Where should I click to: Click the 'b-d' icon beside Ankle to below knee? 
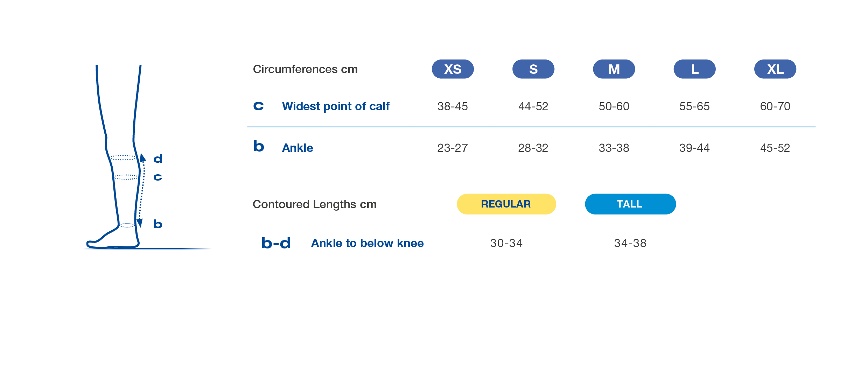276,243
